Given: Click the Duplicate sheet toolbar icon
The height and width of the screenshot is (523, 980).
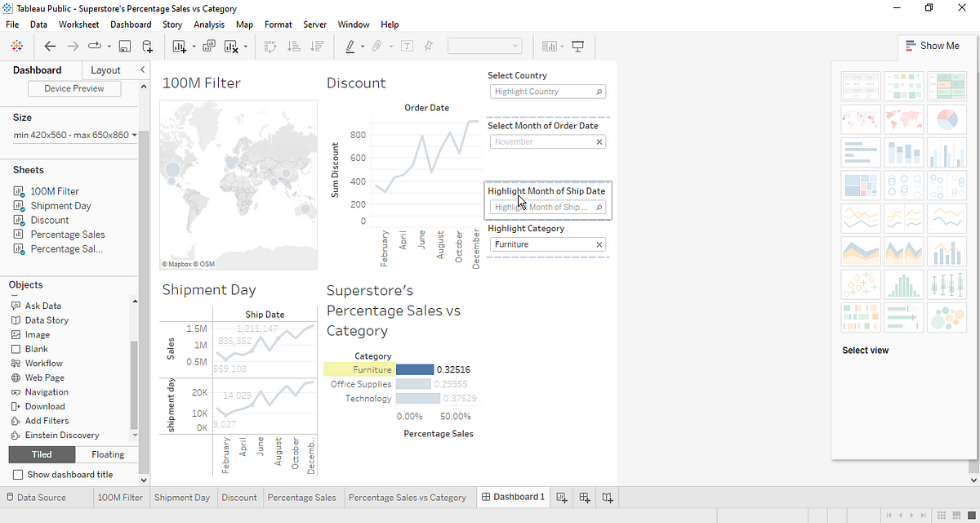Looking at the screenshot, I should [x=208, y=47].
